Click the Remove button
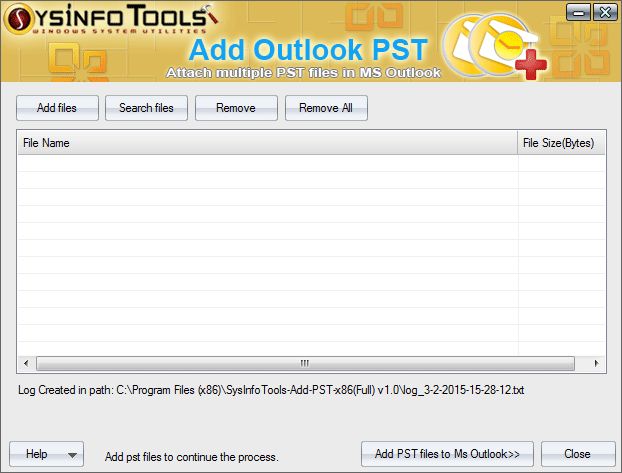Image resolution: width=622 pixels, height=473 pixels. [236, 108]
